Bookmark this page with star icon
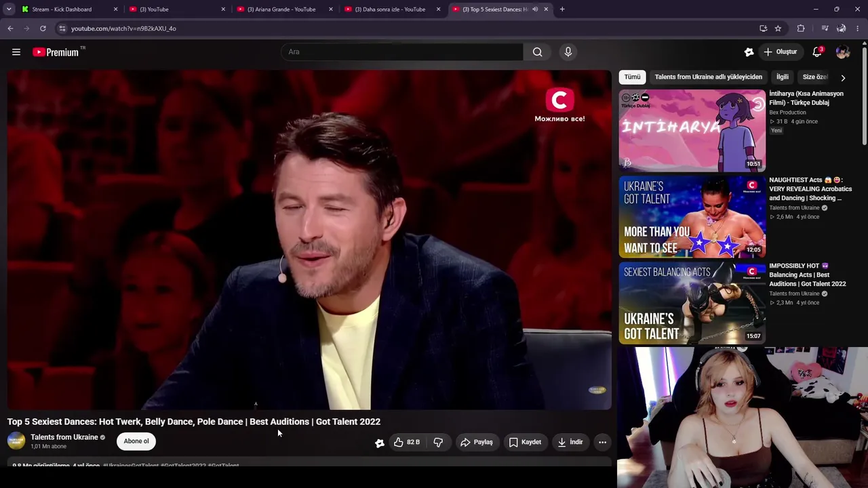The height and width of the screenshot is (488, 868). 778,28
